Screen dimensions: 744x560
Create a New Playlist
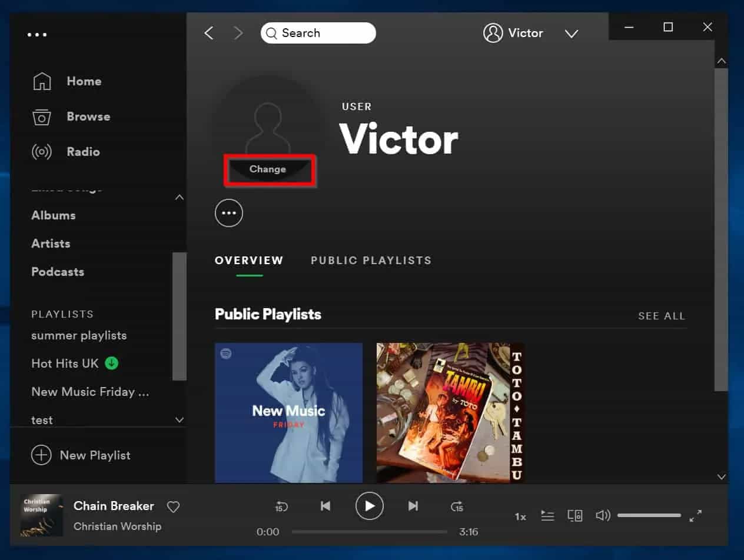click(81, 455)
